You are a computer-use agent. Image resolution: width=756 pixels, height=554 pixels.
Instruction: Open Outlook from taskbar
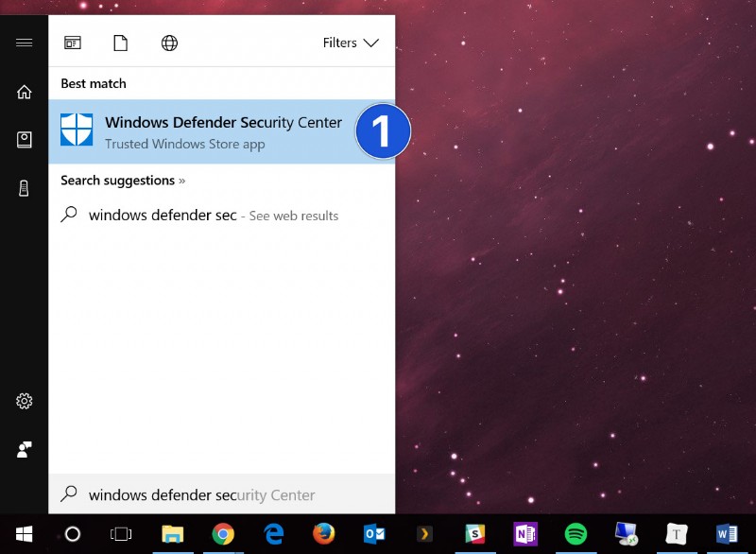click(374, 534)
